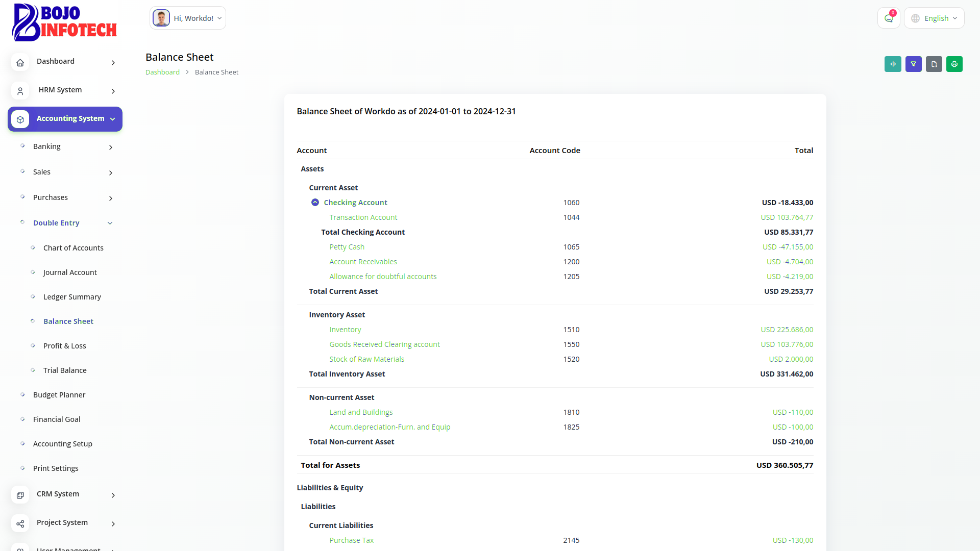
Task: Click the teal horizontal view toggle icon
Action: [893, 64]
